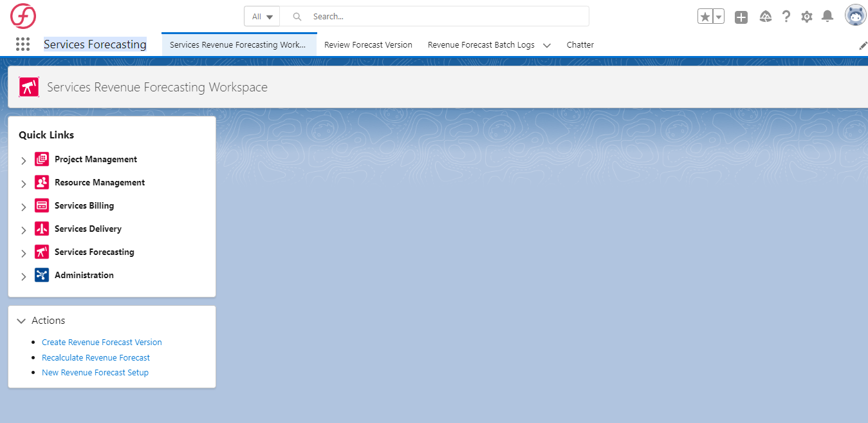Expand the Project Management quick link

[x=24, y=160]
